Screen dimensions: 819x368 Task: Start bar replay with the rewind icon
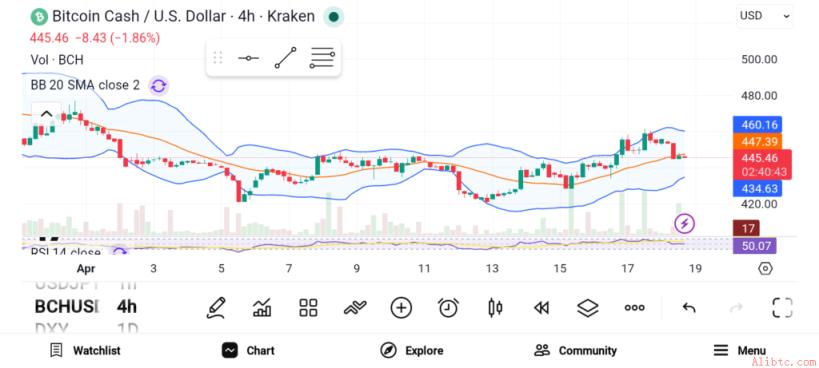coord(541,308)
